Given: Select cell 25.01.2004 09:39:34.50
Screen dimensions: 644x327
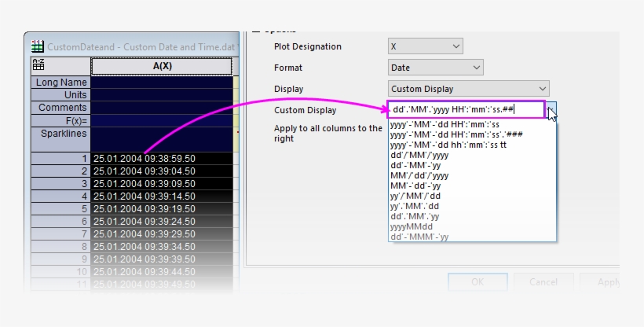Looking at the screenshot, I should 162,246.
